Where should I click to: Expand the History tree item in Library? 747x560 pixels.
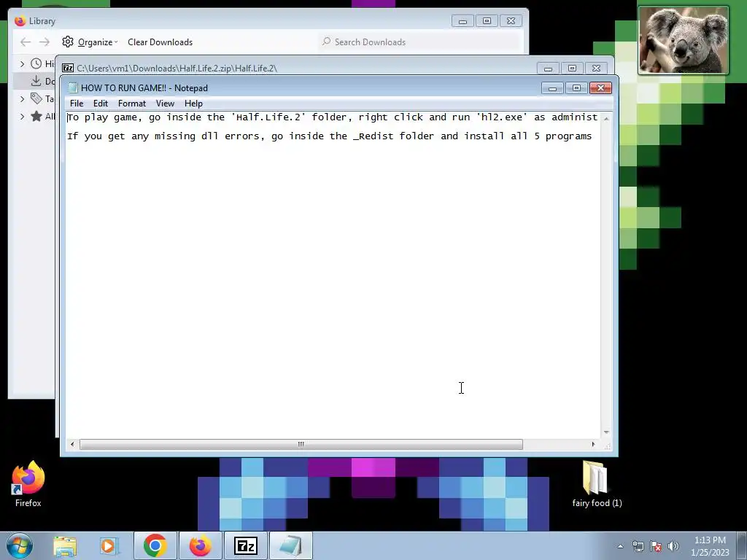22,63
